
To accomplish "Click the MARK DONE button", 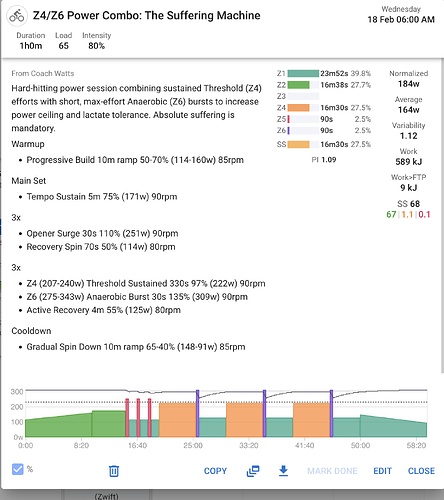I will coord(332,471).
